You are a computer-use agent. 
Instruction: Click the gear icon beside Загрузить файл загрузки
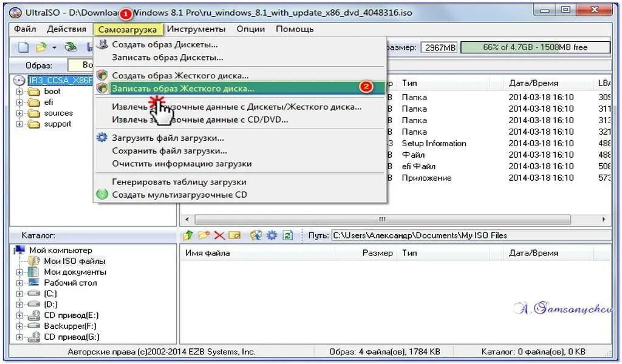(102, 138)
